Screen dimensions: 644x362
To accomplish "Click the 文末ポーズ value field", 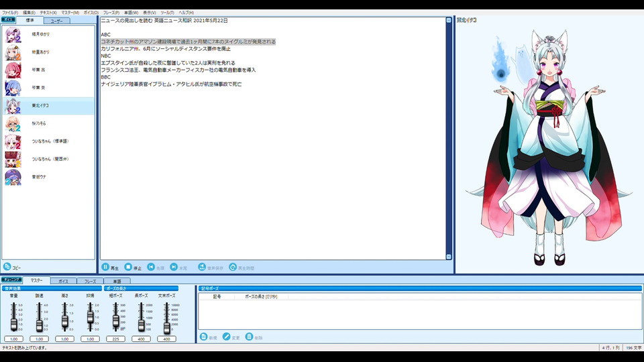I will 167,339.
